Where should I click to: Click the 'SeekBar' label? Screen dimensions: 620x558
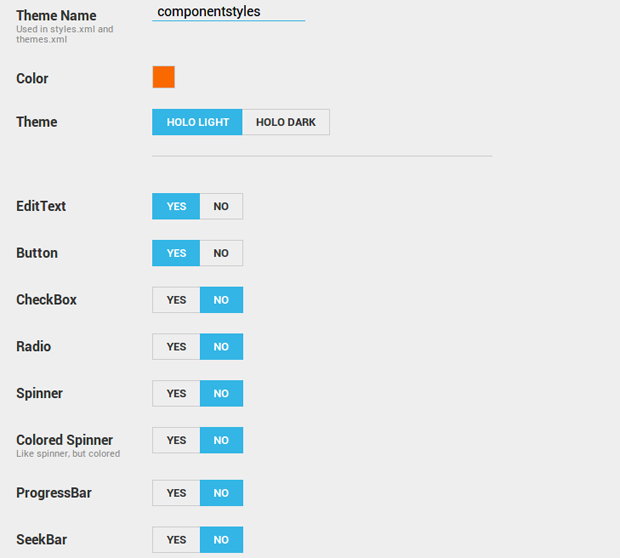(x=42, y=540)
